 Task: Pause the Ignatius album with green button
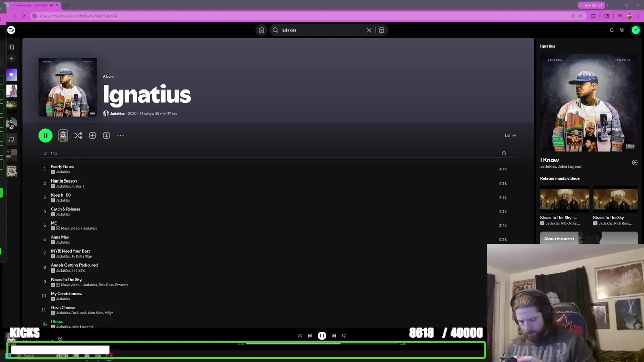[45, 135]
